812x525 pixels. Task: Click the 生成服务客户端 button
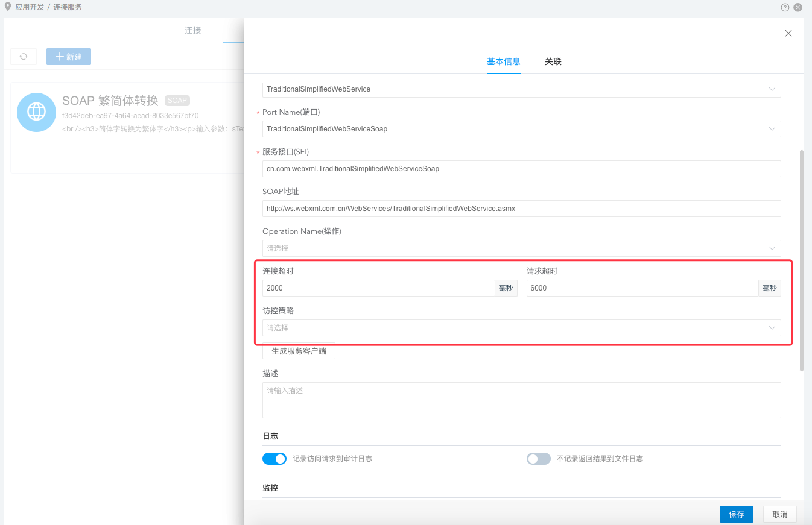[299, 351]
